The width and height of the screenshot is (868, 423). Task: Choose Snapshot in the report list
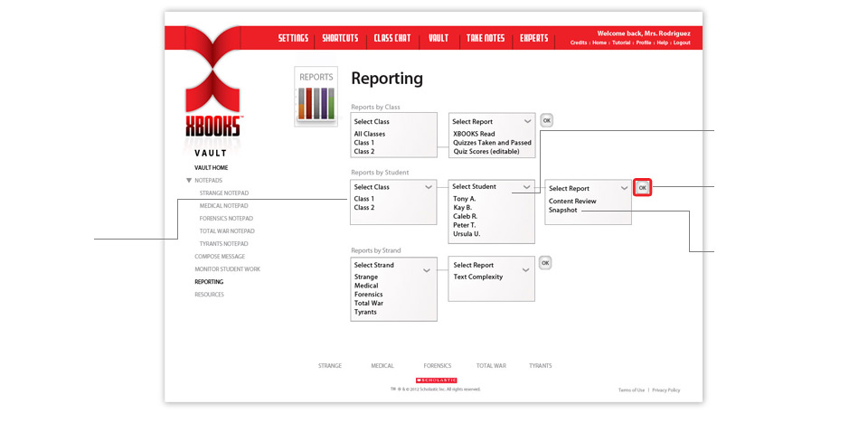pyautogui.click(x=564, y=211)
